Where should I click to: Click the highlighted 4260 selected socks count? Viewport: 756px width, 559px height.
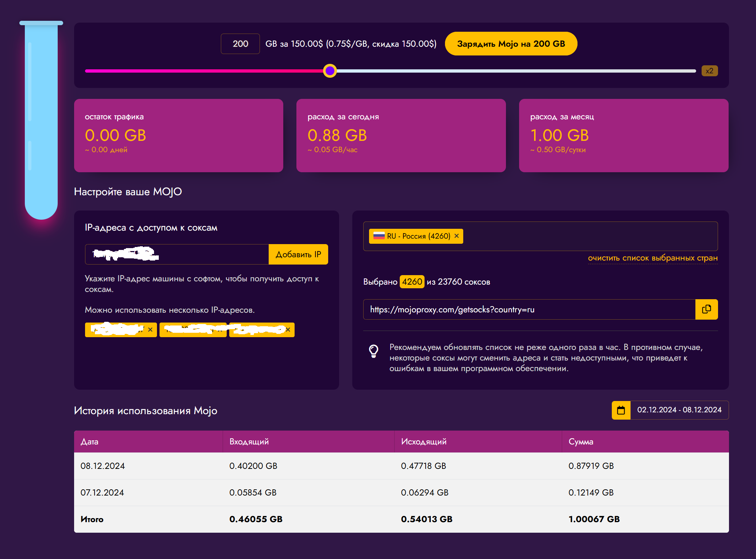click(412, 282)
